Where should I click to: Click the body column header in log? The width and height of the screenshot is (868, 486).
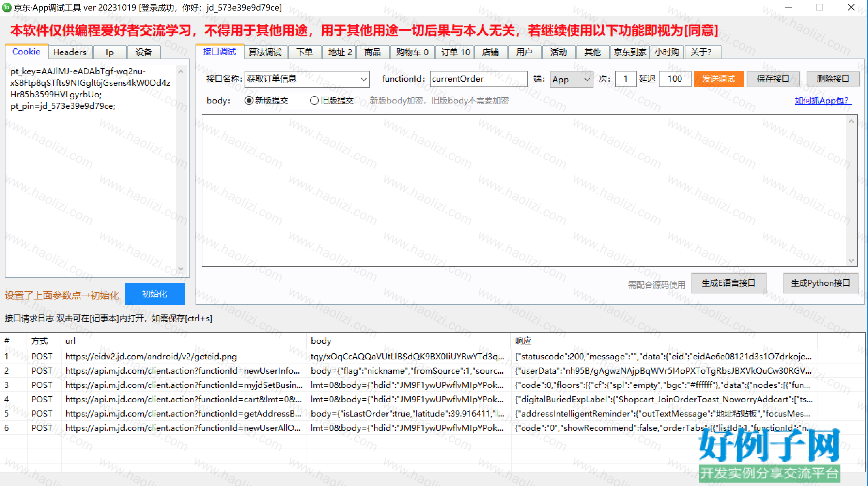[x=409, y=341]
